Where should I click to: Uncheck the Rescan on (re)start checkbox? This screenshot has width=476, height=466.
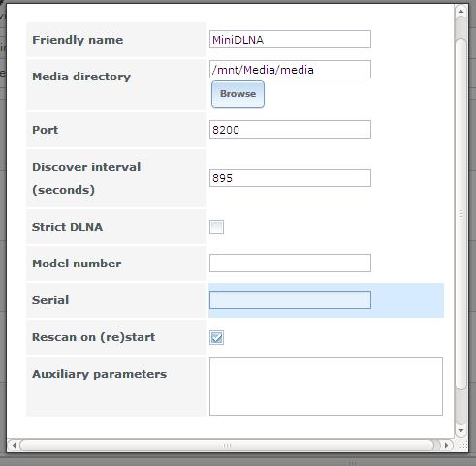click(x=216, y=337)
